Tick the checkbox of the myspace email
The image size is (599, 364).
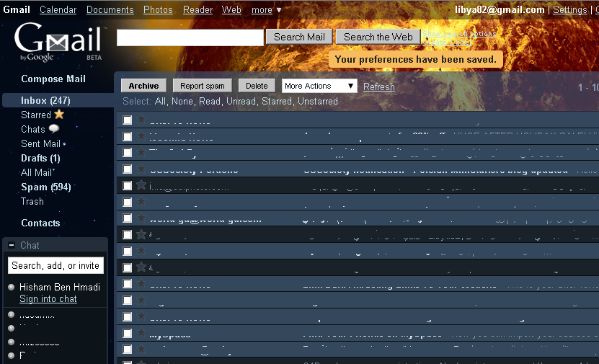point(127,334)
